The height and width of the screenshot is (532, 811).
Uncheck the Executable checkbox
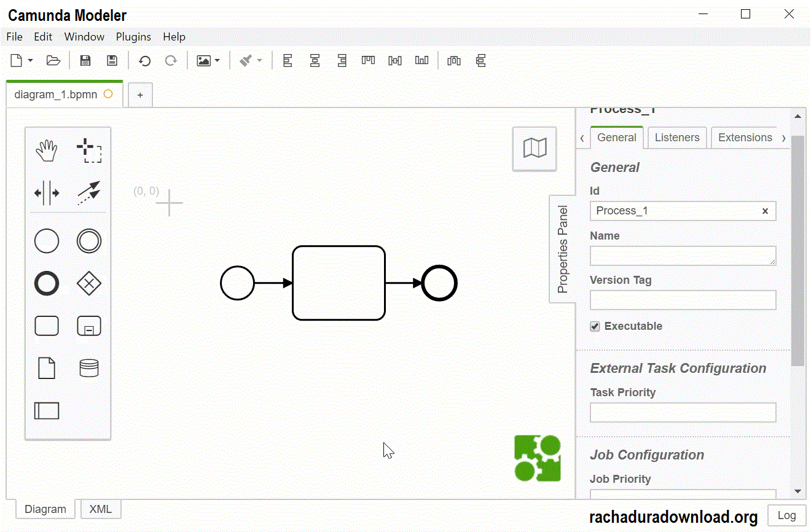point(595,326)
